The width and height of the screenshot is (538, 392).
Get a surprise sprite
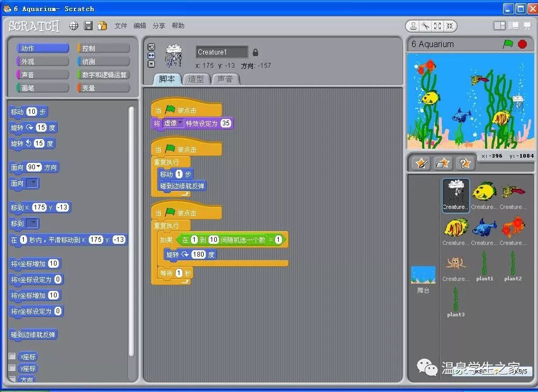click(x=464, y=163)
